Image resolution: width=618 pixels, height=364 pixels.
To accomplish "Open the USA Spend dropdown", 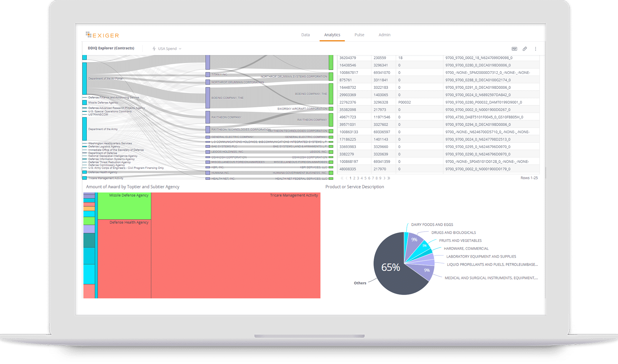I will pyautogui.click(x=170, y=49).
